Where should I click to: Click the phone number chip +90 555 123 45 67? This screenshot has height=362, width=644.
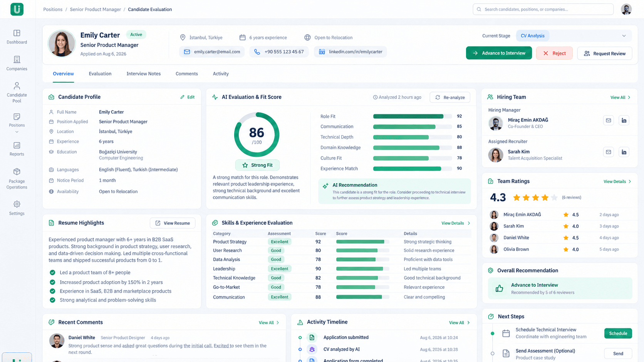pyautogui.click(x=279, y=52)
